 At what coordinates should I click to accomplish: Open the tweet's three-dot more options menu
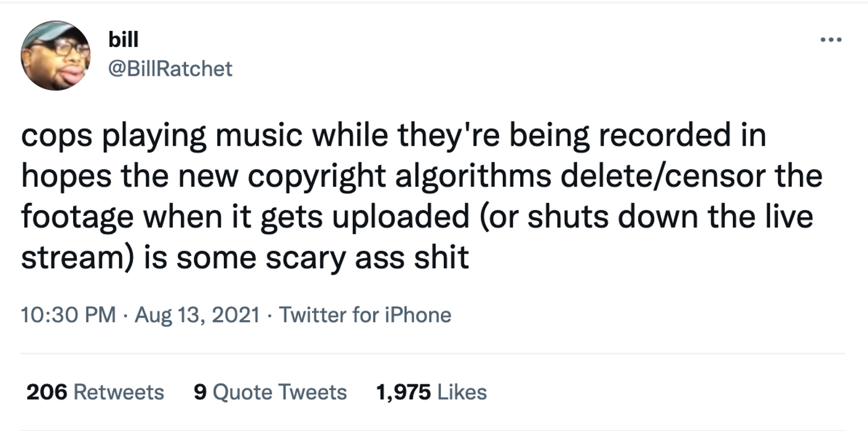830,41
